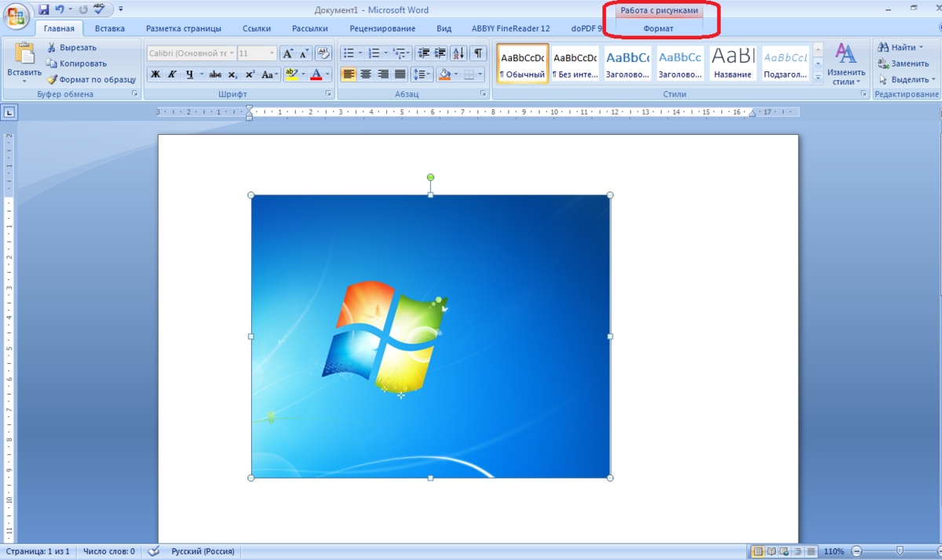Click tab selector at ruler corner
Viewport: 942px width, 560px height.
9,112
